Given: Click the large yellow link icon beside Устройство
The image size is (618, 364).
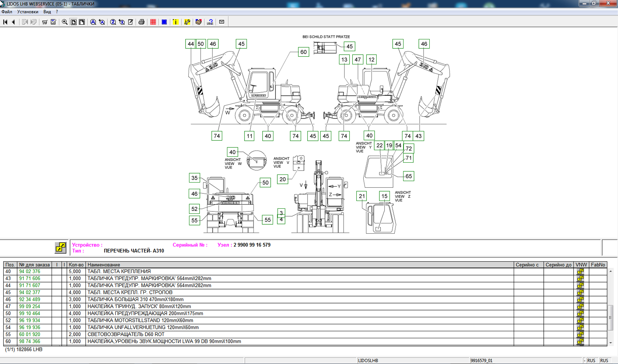Looking at the screenshot, I should tap(60, 247).
